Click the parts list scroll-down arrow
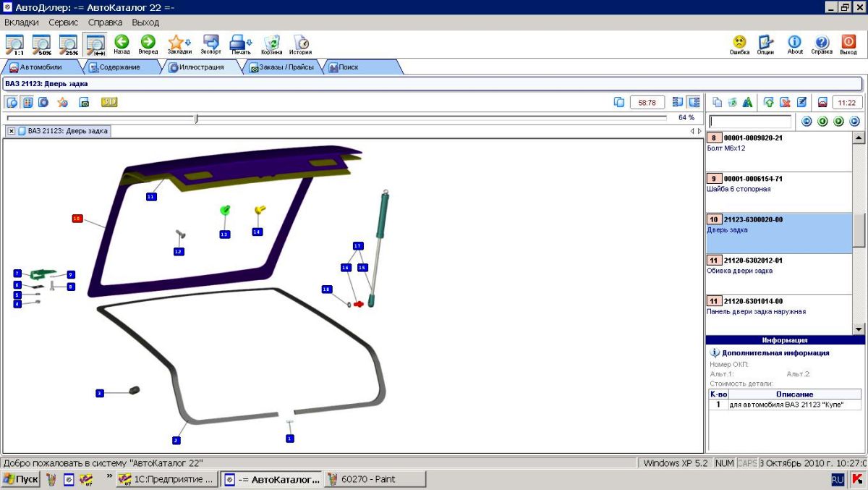This screenshot has height=490, width=868. pyautogui.click(x=859, y=329)
